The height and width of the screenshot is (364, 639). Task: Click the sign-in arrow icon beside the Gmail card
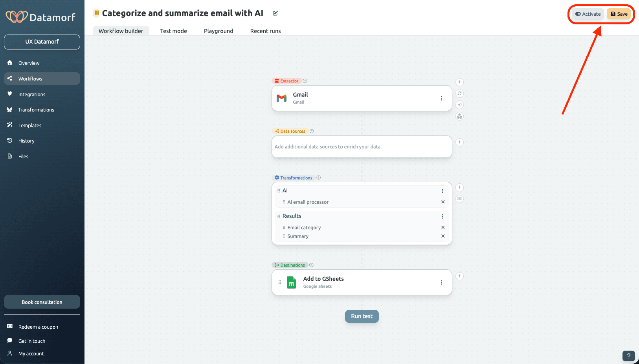pos(459,105)
